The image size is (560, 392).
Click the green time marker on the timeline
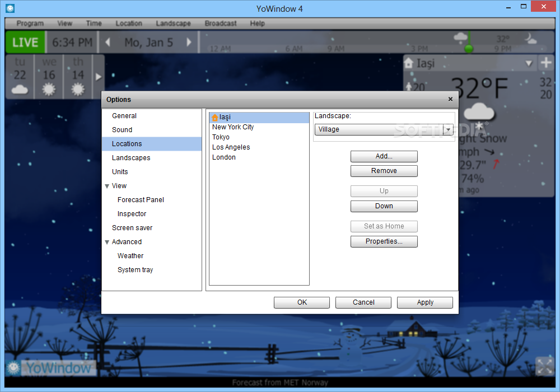(x=469, y=48)
